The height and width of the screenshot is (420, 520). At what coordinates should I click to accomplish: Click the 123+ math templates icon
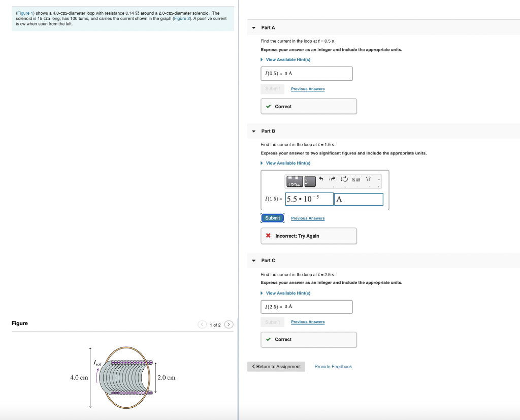[x=295, y=181]
